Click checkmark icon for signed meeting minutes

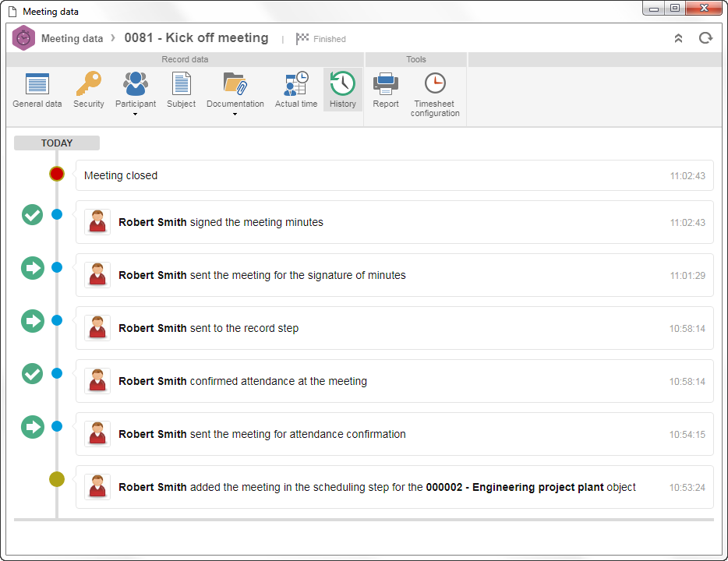coord(33,215)
